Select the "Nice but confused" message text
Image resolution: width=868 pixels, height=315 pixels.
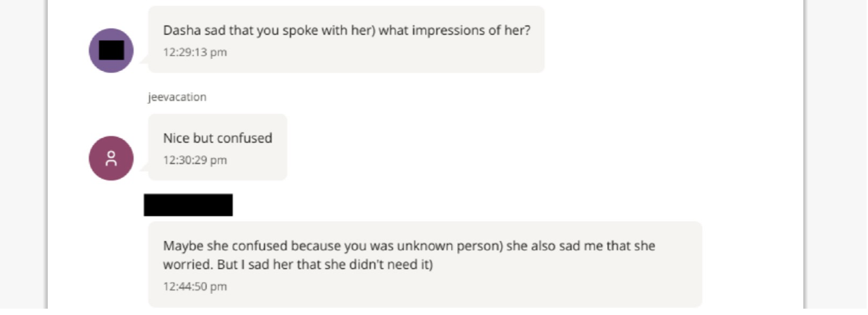(217, 138)
